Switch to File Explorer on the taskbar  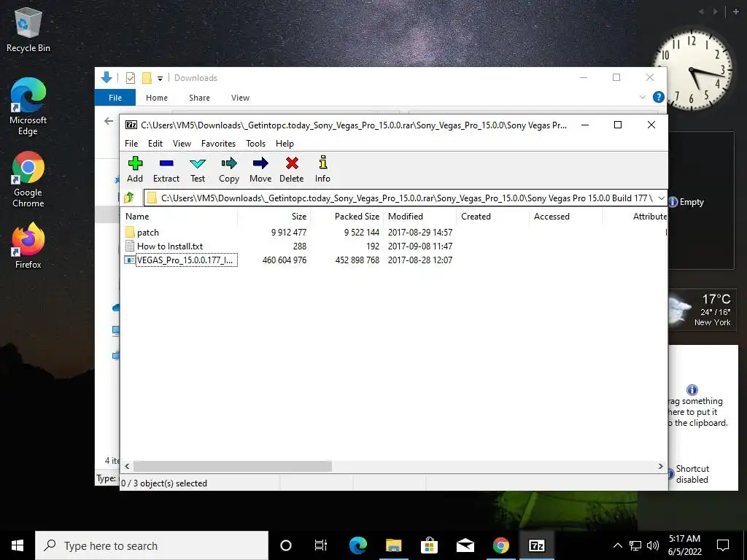[x=393, y=545]
